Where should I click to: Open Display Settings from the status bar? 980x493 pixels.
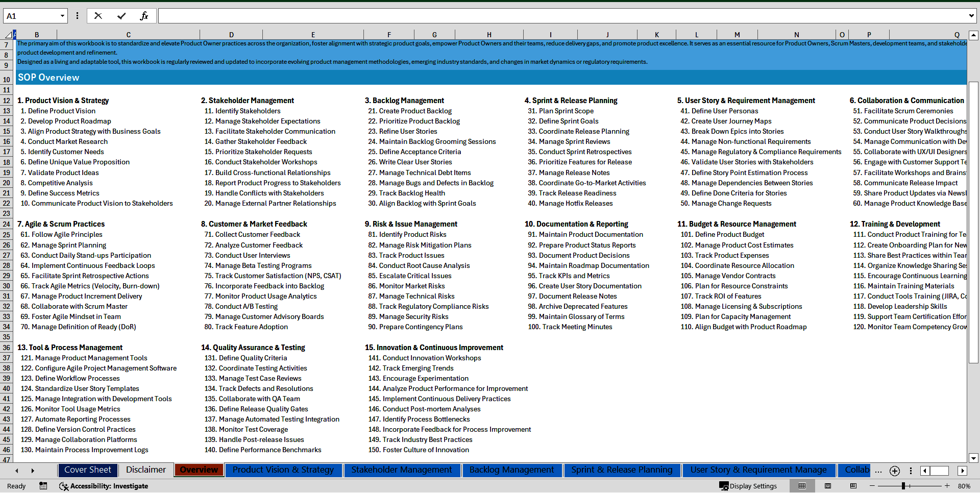[748, 486]
